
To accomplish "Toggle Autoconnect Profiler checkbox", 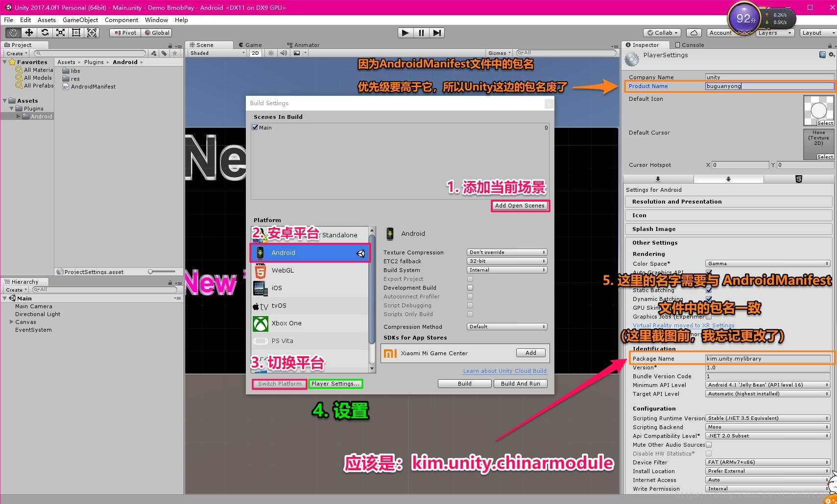I will 470,297.
